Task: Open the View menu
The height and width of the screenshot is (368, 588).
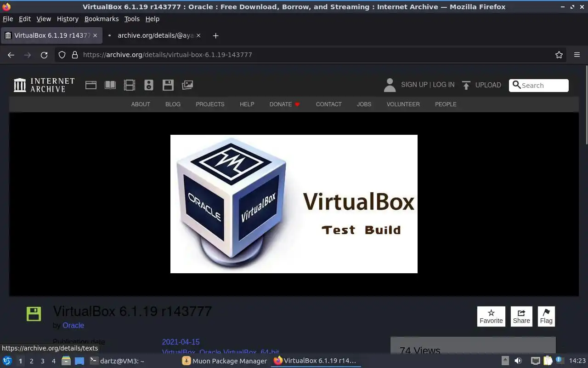Action: pos(44,19)
